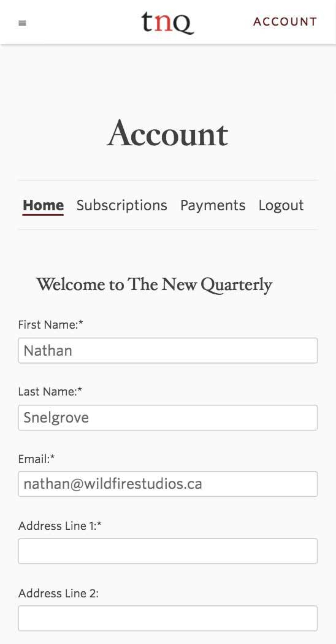Click the Address Line 1 label

(57, 526)
